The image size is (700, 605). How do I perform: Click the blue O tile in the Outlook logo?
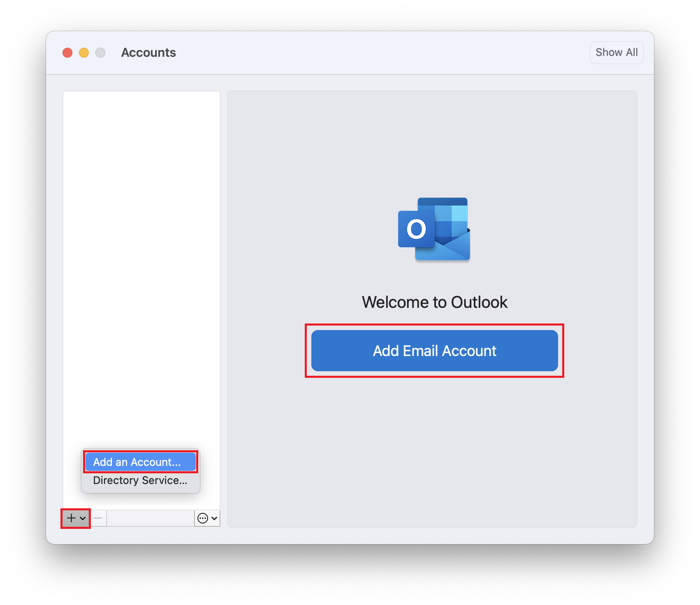416,229
